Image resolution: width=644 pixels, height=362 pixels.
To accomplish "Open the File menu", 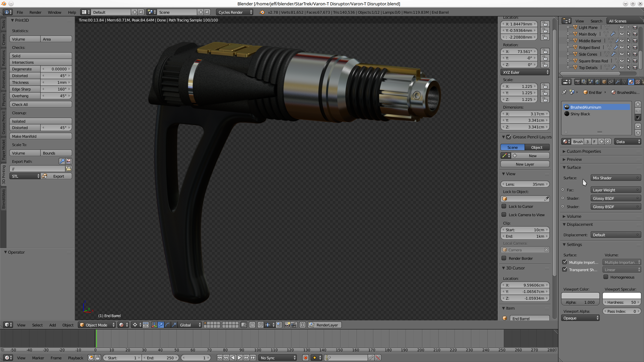I will click(x=20, y=12).
